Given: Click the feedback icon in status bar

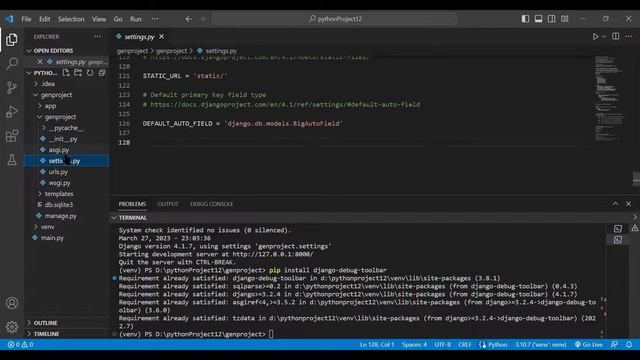Looking at the screenshot, I should click(614, 344).
